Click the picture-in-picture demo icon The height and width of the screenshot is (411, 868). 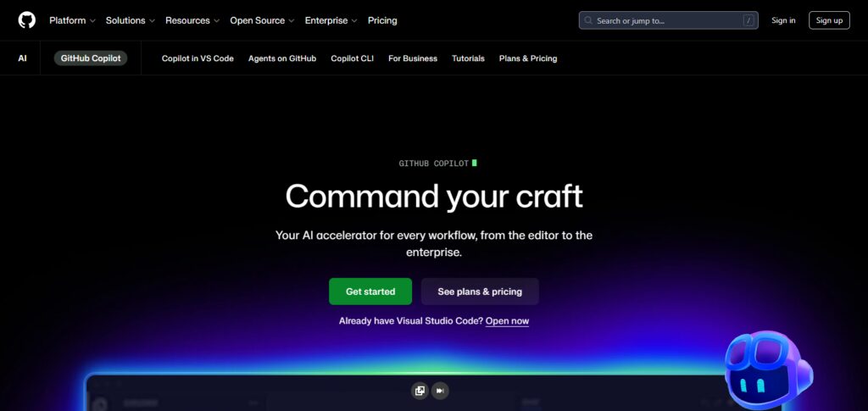[420, 391]
